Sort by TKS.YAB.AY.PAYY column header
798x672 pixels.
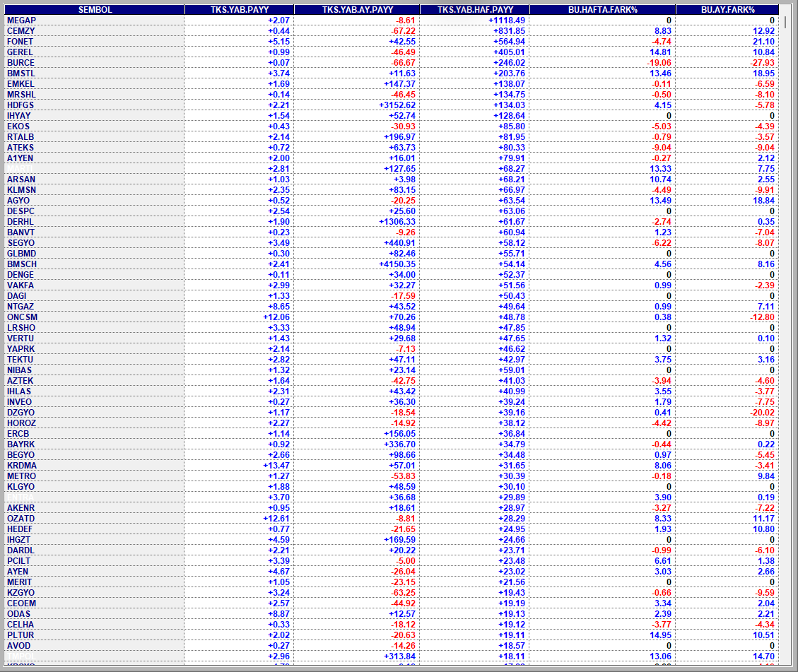click(357, 10)
